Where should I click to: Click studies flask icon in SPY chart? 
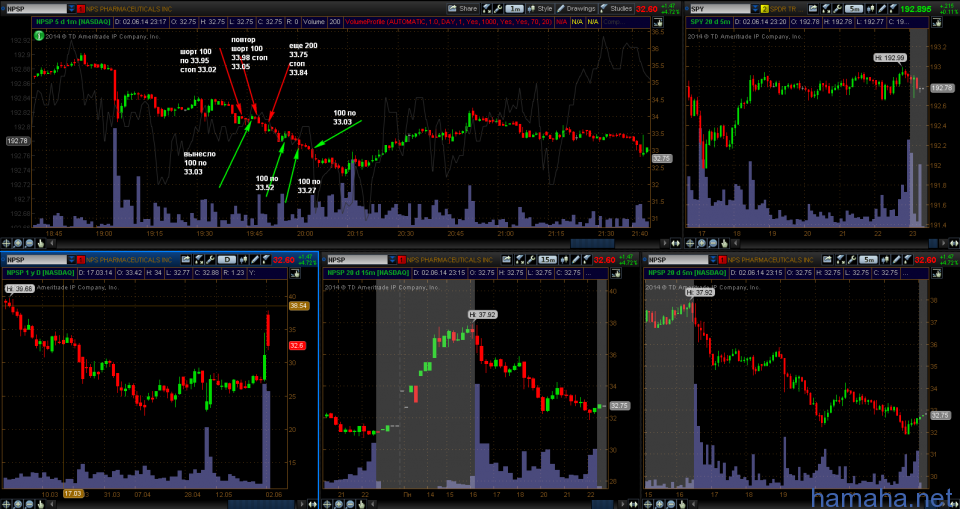(893, 9)
